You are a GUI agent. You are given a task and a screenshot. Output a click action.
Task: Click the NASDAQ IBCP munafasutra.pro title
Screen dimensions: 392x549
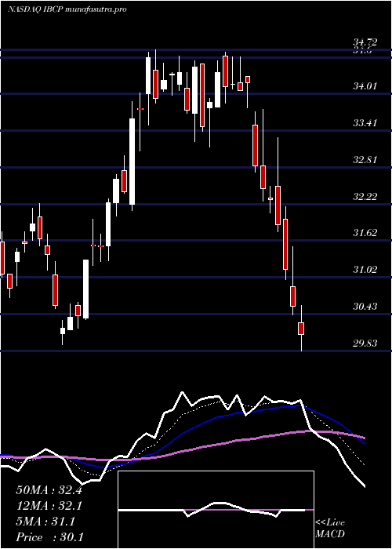(67, 9)
